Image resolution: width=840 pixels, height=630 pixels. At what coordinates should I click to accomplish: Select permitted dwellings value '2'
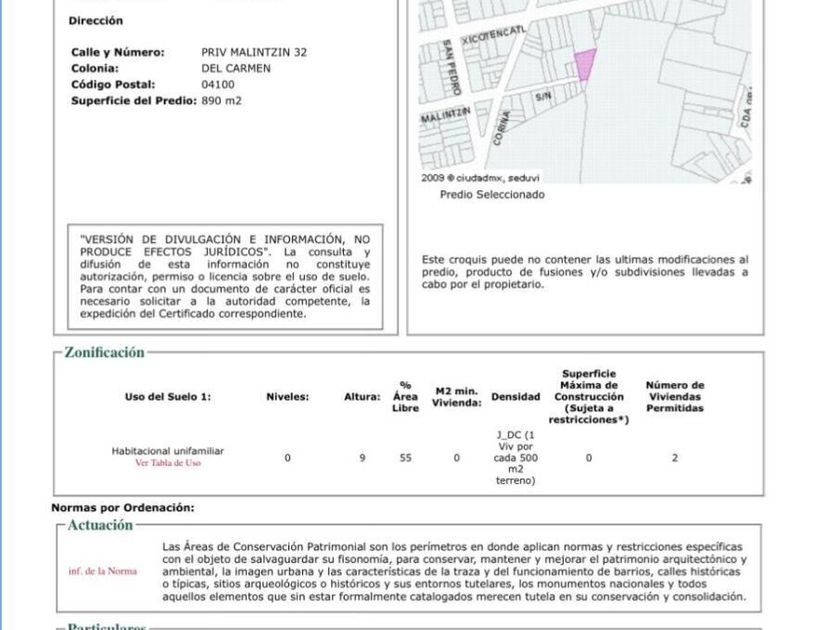tap(675, 458)
